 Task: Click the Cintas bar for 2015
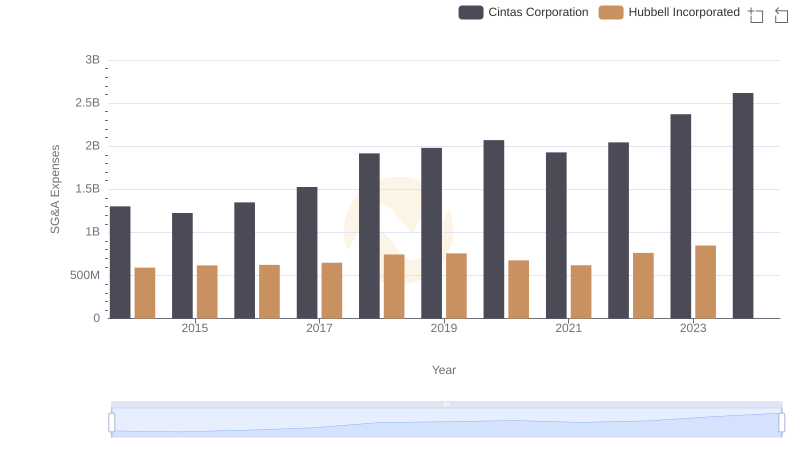pyautogui.click(x=182, y=266)
